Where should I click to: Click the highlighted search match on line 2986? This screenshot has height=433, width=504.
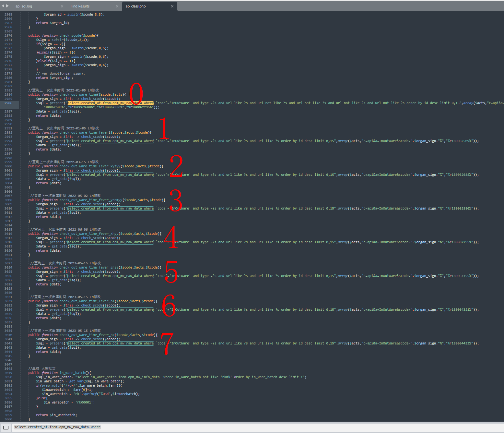[111, 103]
